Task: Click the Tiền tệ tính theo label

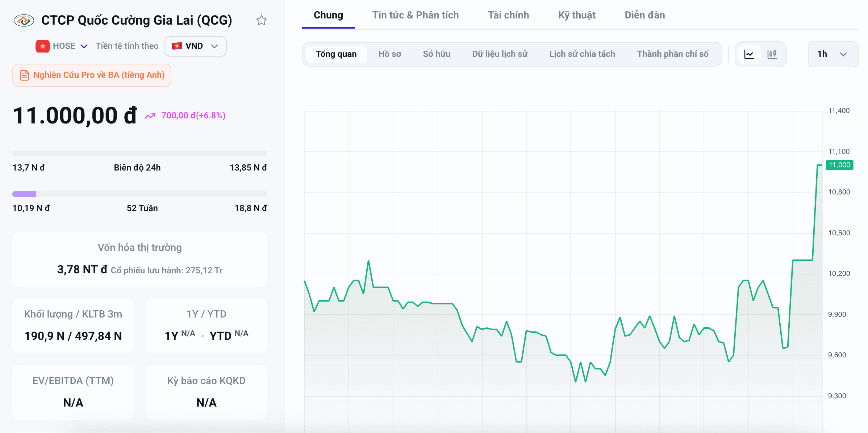Action: coord(127,46)
